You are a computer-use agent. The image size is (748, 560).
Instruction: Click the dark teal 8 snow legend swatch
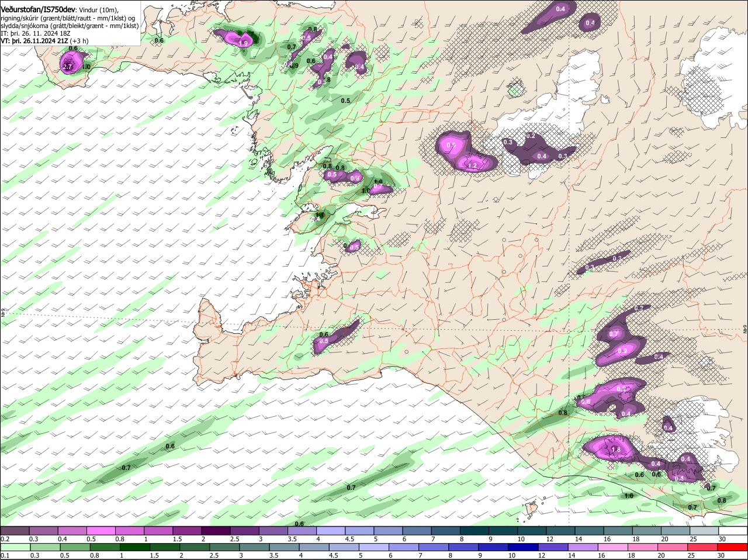point(475,530)
